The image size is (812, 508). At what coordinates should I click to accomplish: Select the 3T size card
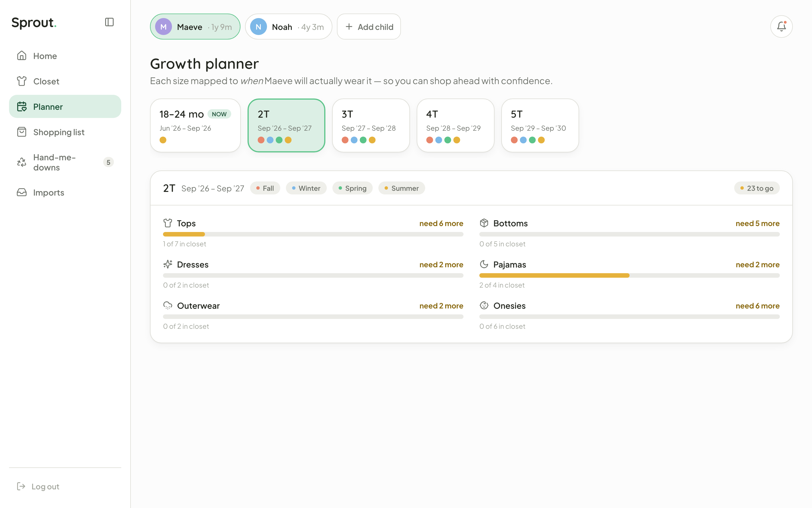(371, 125)
